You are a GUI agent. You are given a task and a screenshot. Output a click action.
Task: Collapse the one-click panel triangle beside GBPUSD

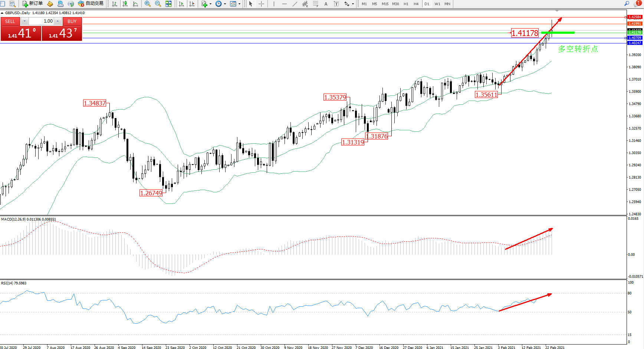(2, 13)
